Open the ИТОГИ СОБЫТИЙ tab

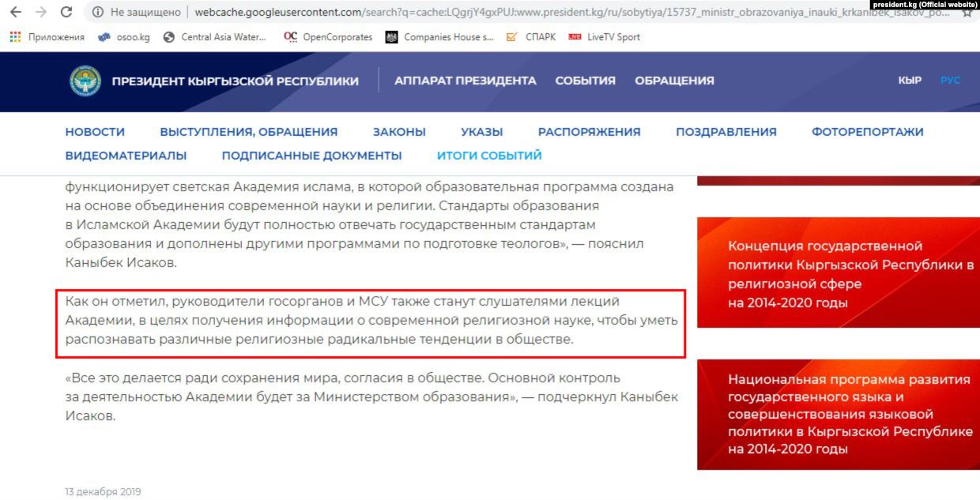(489, 156)
